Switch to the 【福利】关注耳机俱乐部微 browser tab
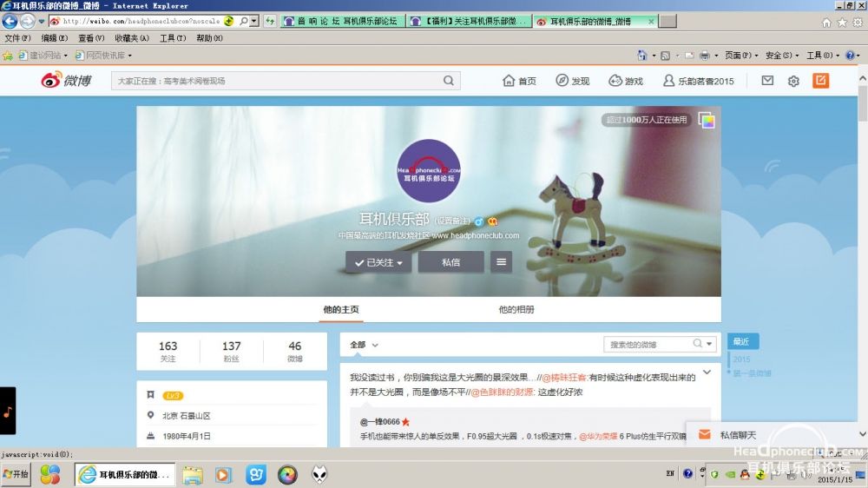This screenshot has height=488, width=868. click(470, 21)
